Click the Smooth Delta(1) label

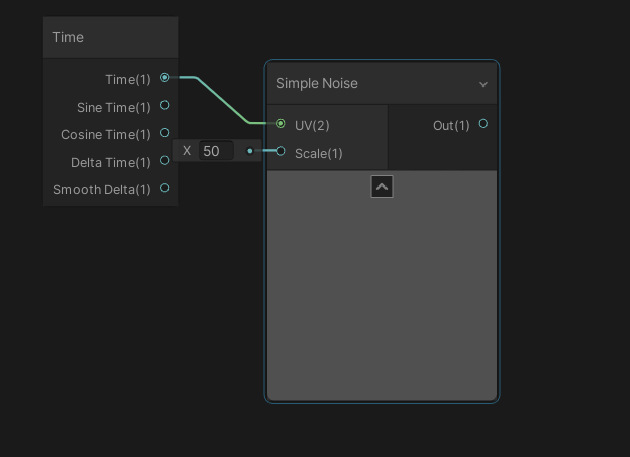101,189
